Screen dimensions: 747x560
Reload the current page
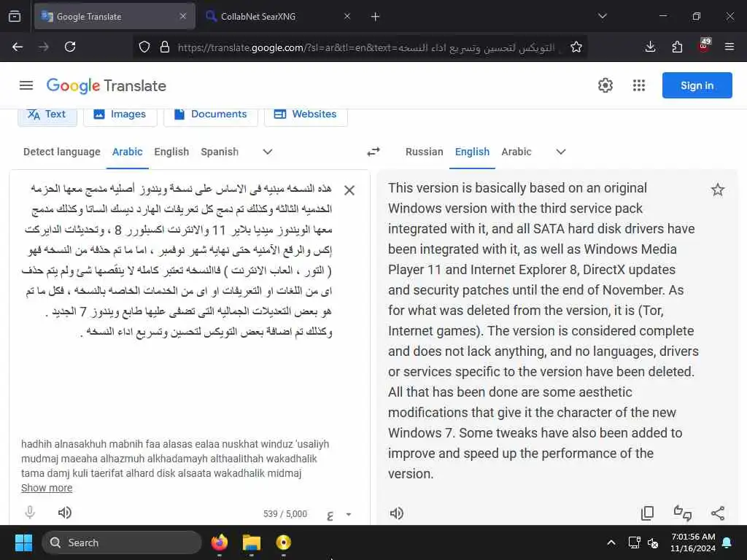tap(70, 47)
